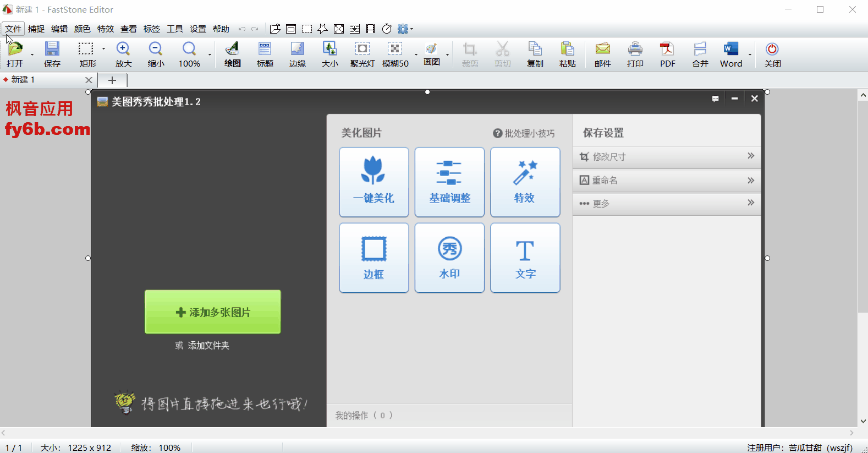This screenshot has height=453, width=868.
Task: Open the 查看 menu
Action: pyautogui.click(x=129, y=29)
